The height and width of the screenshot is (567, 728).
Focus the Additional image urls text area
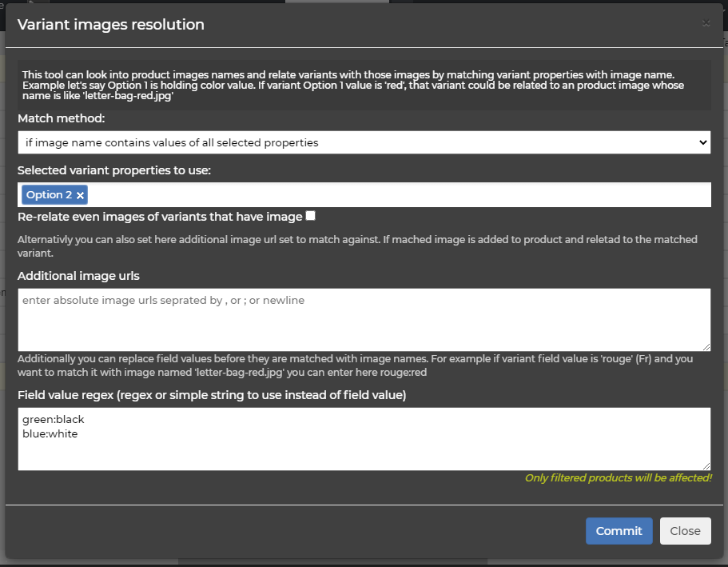364,319
